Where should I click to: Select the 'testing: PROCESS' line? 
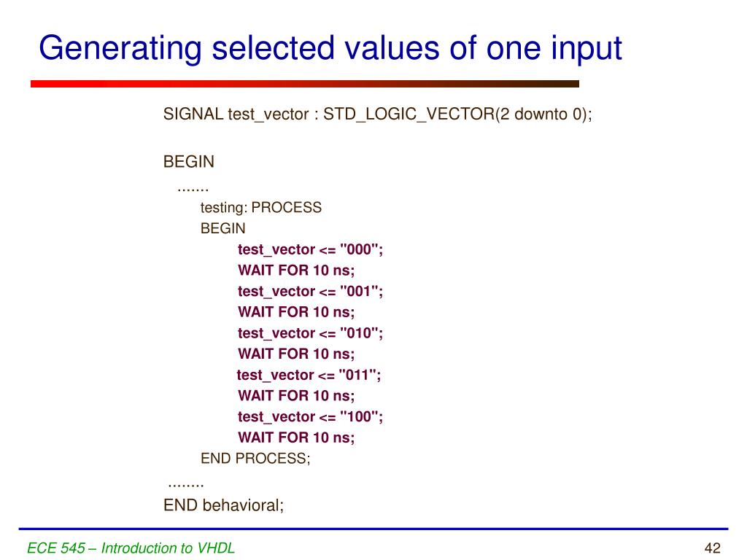pyautogui.click(x=260, y=207)
